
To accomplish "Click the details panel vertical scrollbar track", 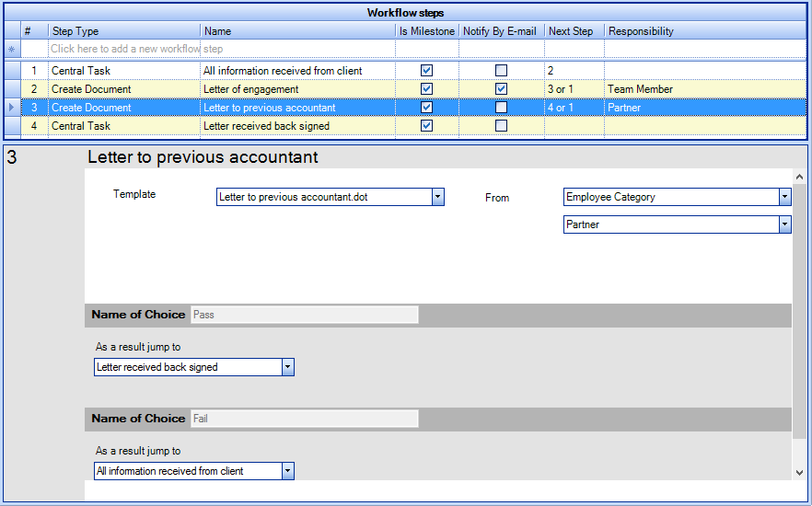I will [799, 325].
